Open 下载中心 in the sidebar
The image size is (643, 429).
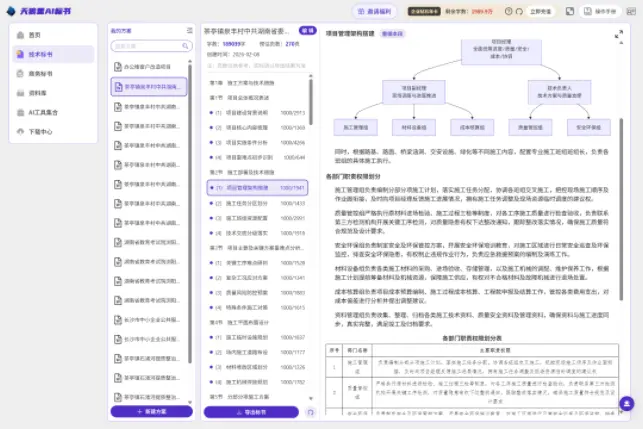(41, 131)
